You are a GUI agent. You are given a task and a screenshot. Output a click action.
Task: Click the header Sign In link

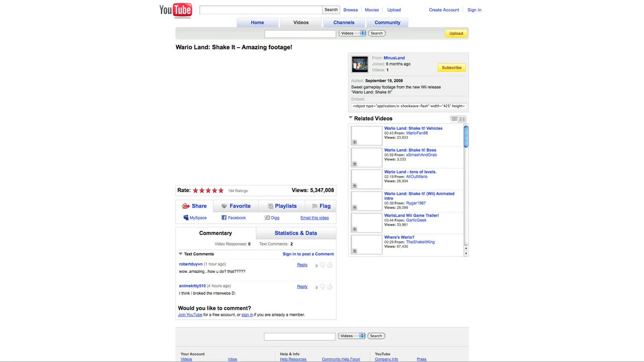474,10
